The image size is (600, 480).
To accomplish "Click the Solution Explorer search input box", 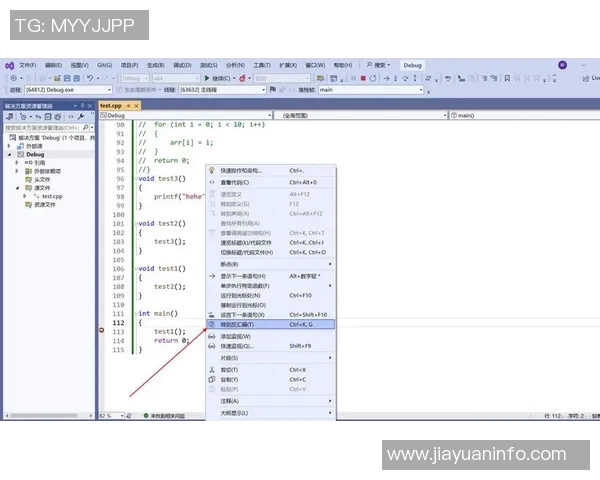I will [43, 128].
